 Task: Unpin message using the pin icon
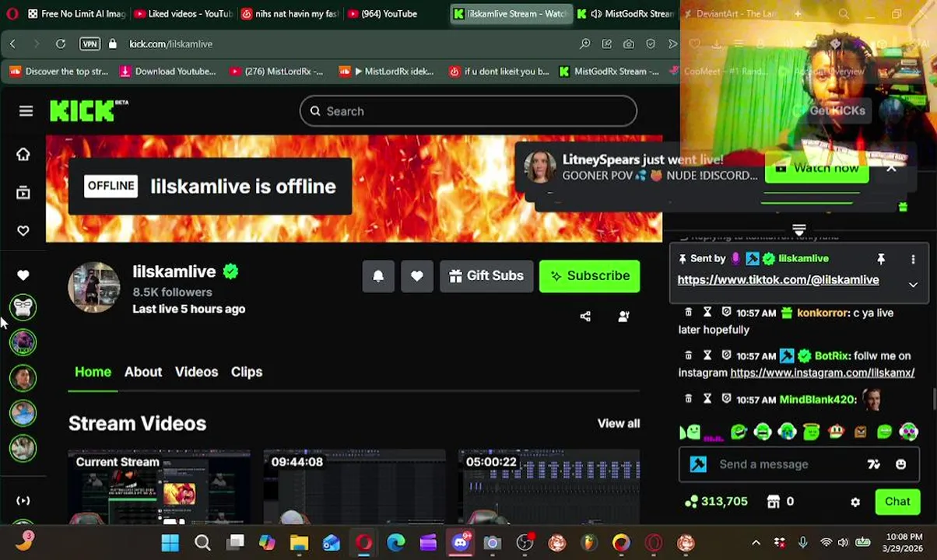click(x=881, y=258)
